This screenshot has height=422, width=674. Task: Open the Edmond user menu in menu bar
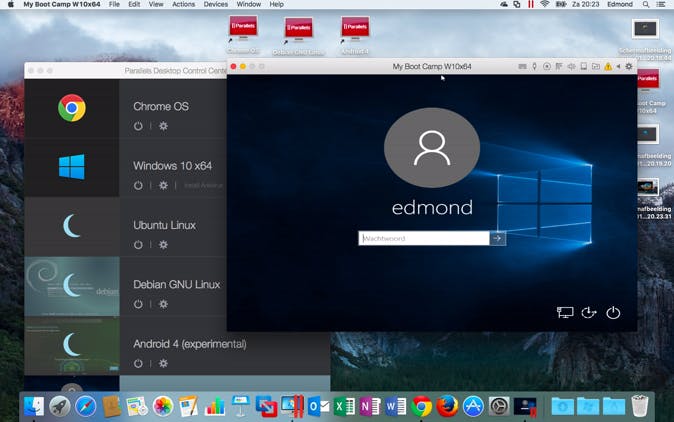(x=620, y=4)
